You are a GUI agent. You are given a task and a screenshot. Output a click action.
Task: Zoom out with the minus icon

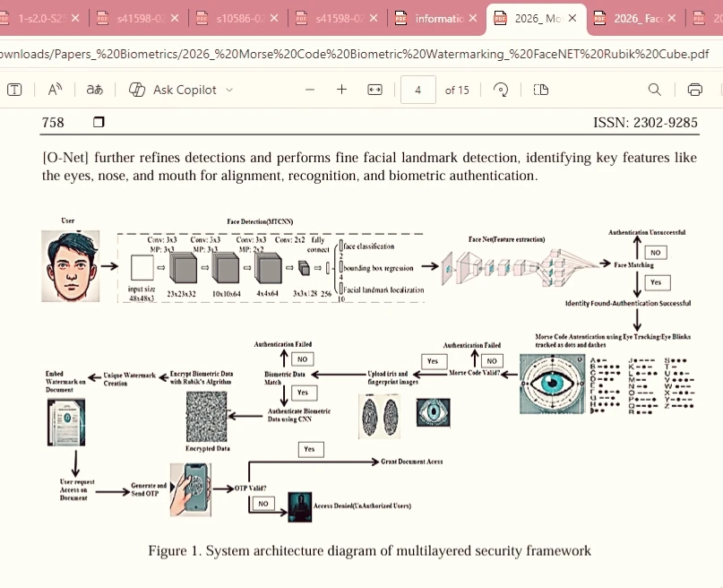pyautogui.click(x=310, y=90)
